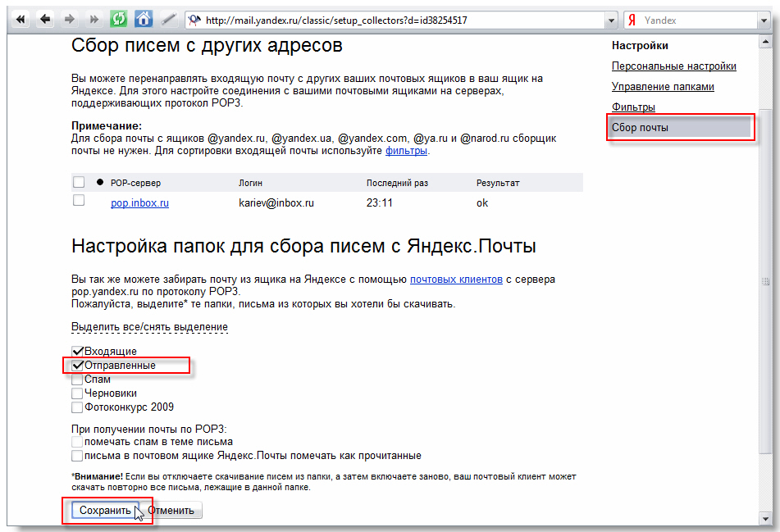Screen dimensions: 780x532
Task: Enable marking Yandex mailbox letters as прочитанные
Action: click(x=77, y=456)
